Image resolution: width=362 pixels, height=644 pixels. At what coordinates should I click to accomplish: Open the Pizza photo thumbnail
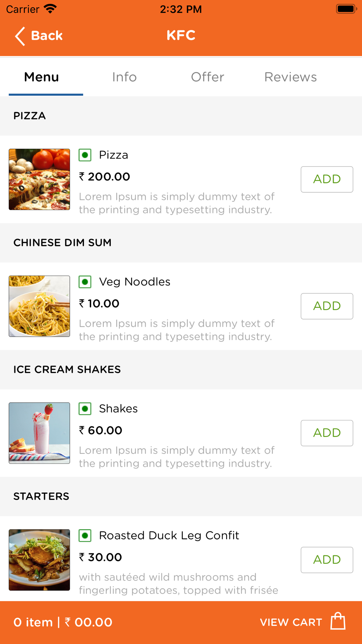39,179
